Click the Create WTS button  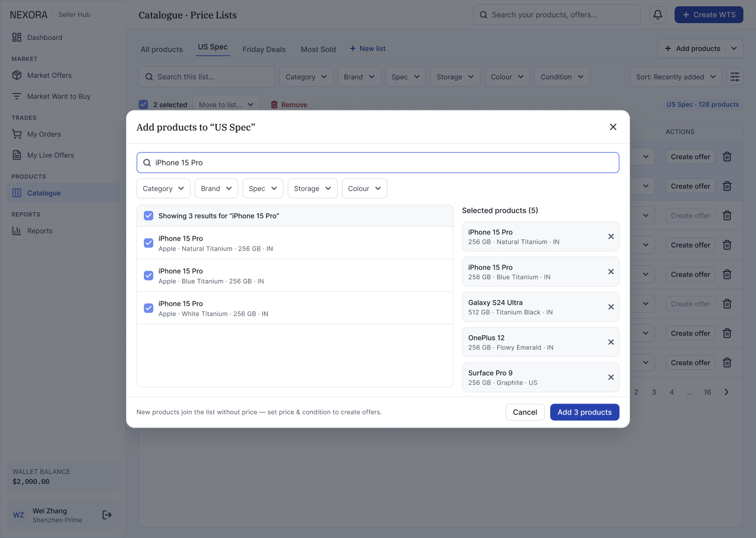[x=709, y=15]
